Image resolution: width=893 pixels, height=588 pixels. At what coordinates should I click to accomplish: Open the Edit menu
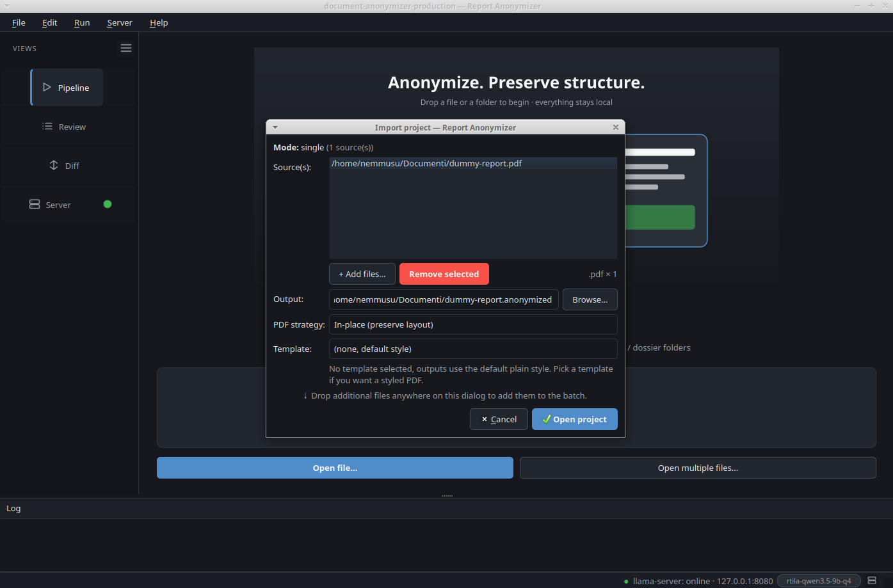[49, 22]
